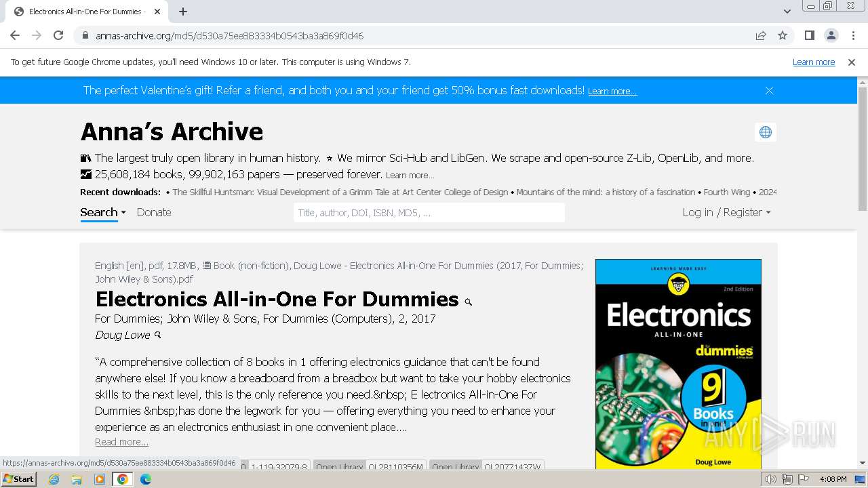The height and width of the screenshot is (488, 868).
Task: Open a new browser tab
Action: point(183,12)
